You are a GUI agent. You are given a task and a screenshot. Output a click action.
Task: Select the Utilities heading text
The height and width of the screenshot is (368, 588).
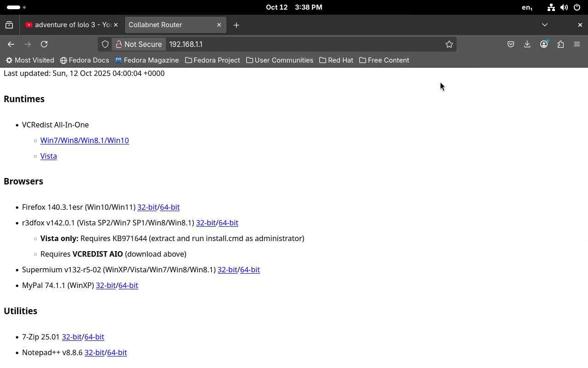tap(20, 311)
